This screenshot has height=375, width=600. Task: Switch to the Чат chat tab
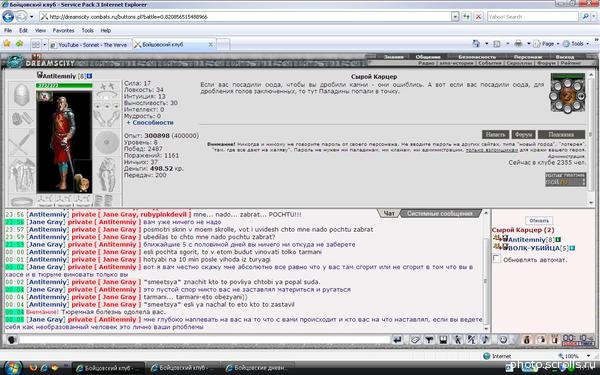point(389,213)
